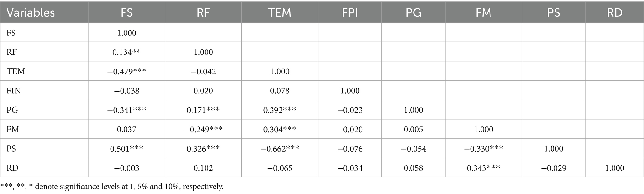Click the cell showing −0.330***
The height and width of the screenshot is (194, 644).
tap(483, 149)
